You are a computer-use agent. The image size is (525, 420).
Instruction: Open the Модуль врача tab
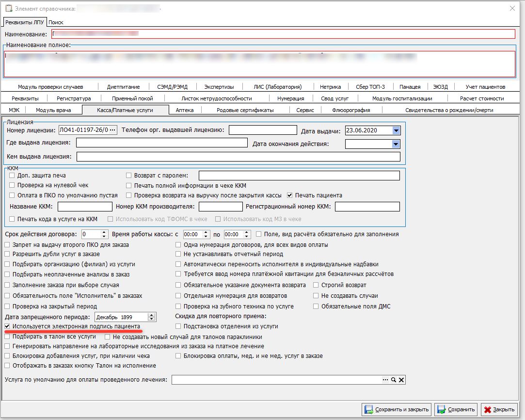pyautogui.click(x=53, y=110)
